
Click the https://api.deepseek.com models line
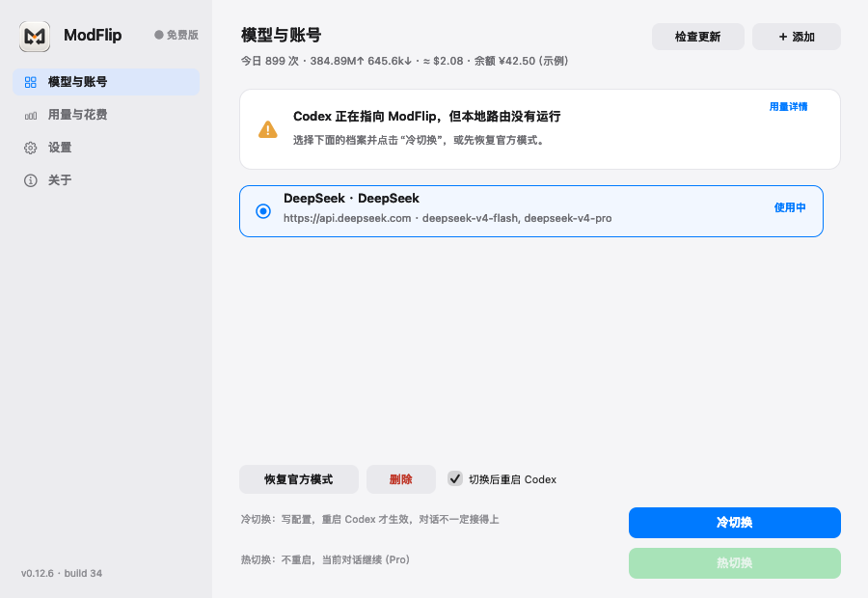click(x=448, y=218)
